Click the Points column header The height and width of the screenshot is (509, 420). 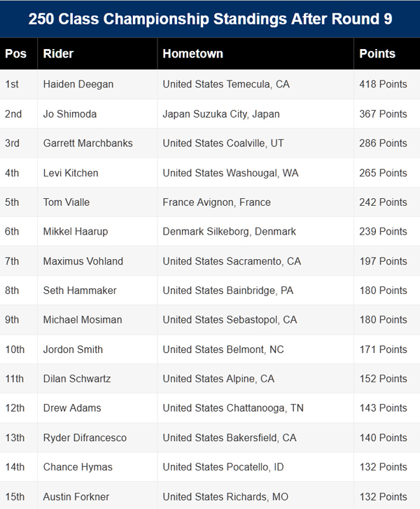[x=377, y=54]
